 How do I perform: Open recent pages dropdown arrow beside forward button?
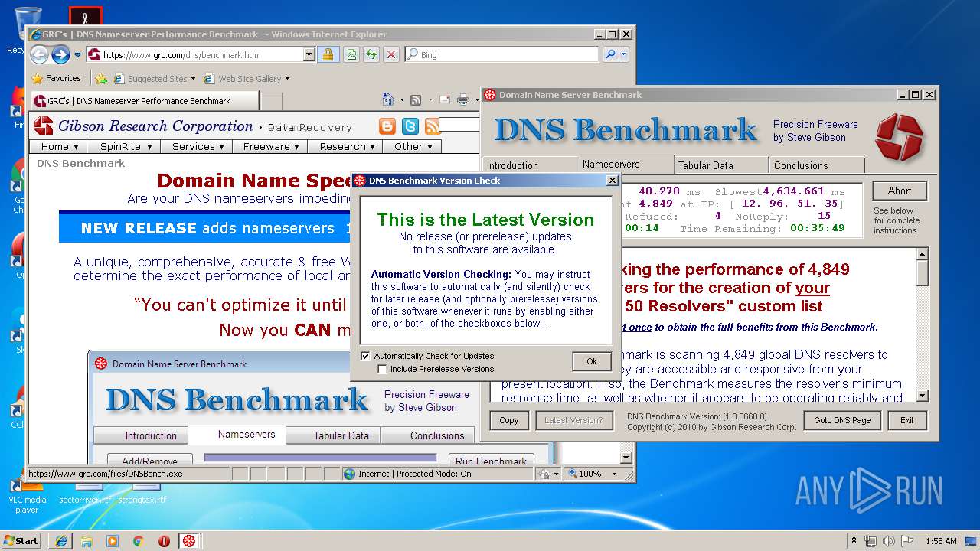(x=77, y=55)
